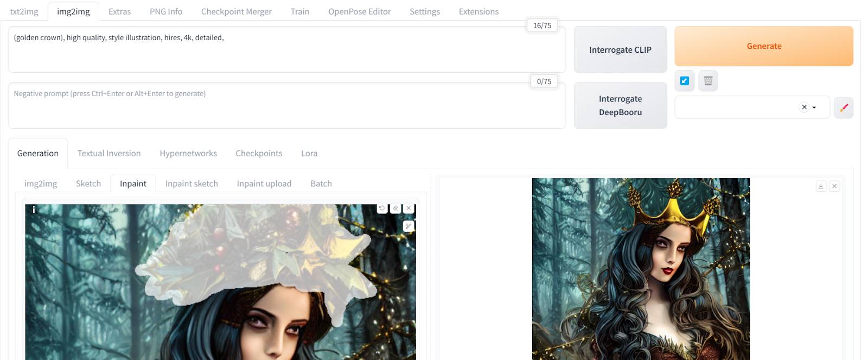
Task: Click into the Negative prompt field
Action: pyautogui.click(x=286, y=105)
